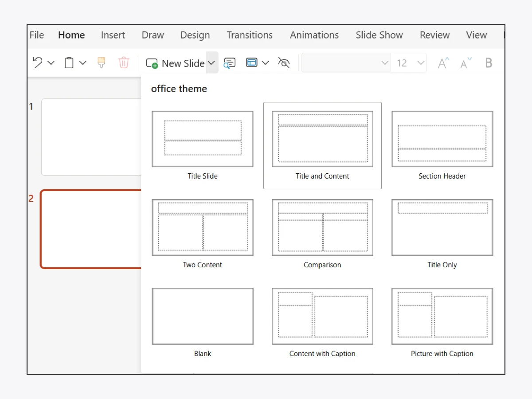Open the font name combo box

tap(346, 63)
